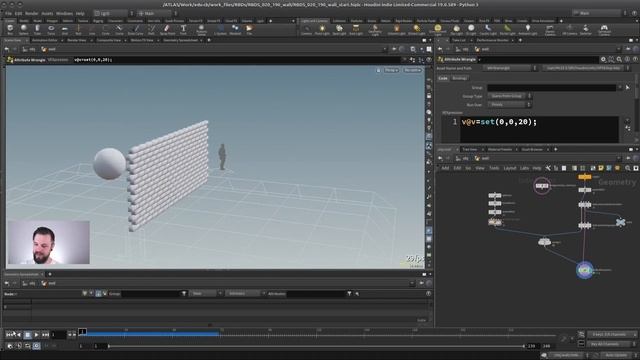This screenshot has height=360, width=640.
Task: Click the Group input field in wrangle parameters
Action: (552, 87)
